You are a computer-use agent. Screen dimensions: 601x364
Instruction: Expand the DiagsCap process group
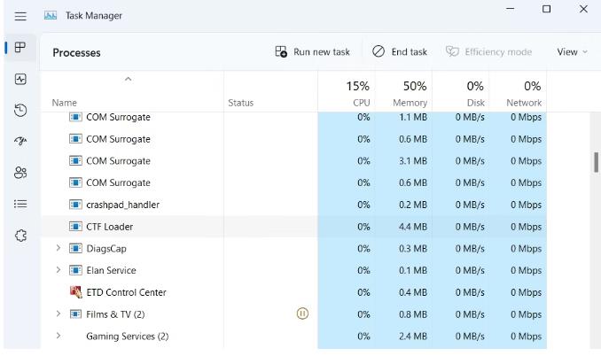58,248
